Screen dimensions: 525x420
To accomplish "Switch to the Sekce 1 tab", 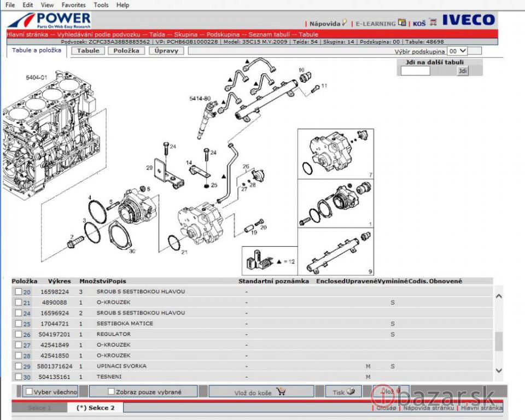I will pos(39,408).
